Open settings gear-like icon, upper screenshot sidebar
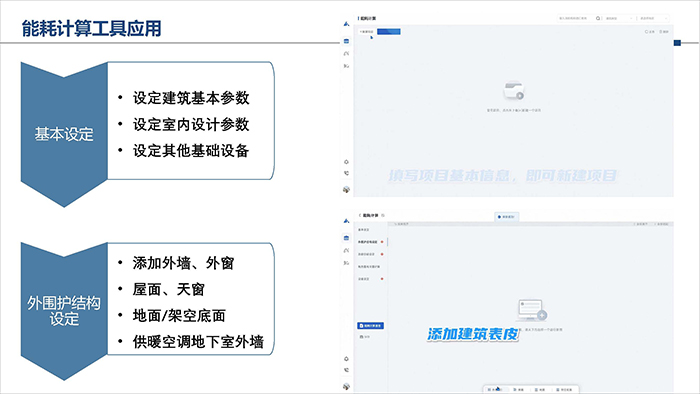The height and width of the screenshot is (394, 700). 346,162
